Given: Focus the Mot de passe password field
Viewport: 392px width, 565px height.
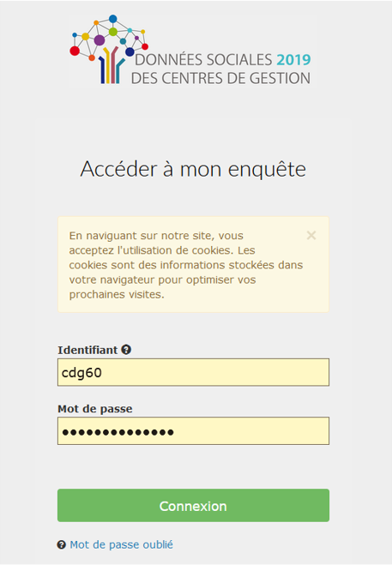Looking at the screenshot, I should (x=193, y=431).
